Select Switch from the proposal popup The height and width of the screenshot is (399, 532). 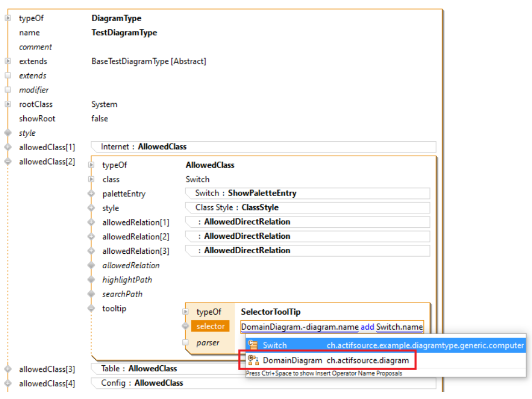pos(274,345)
